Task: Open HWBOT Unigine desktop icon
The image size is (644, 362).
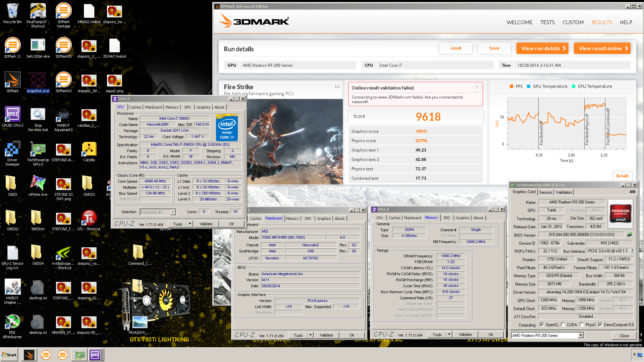Action: point(12,292)
